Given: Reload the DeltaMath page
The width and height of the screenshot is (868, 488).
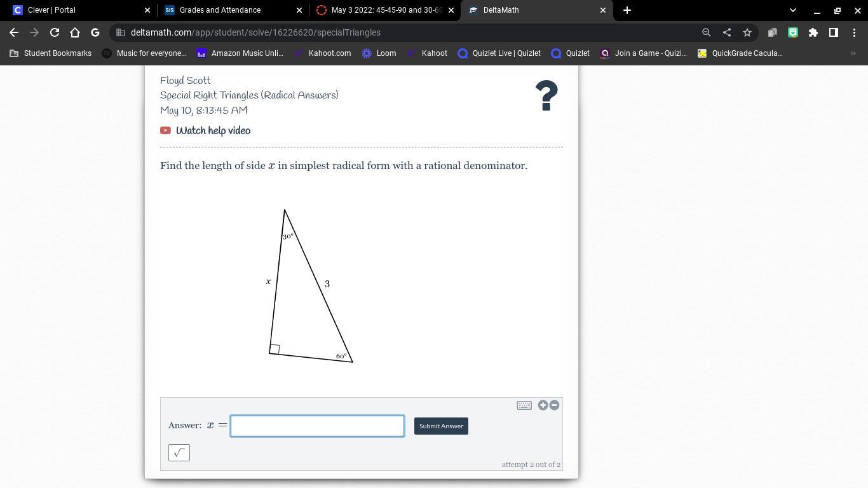Looking at the screenshot, I should [x=55, y=32].
